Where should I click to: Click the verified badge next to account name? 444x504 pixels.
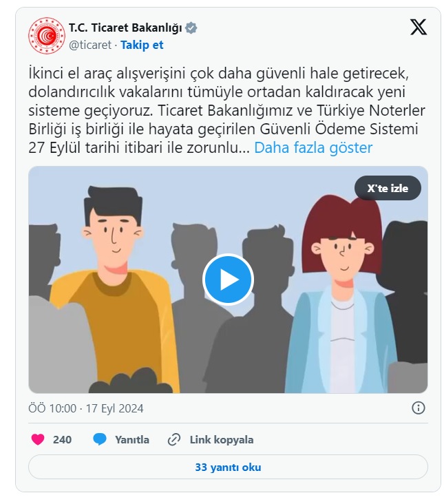pos(191,28)
